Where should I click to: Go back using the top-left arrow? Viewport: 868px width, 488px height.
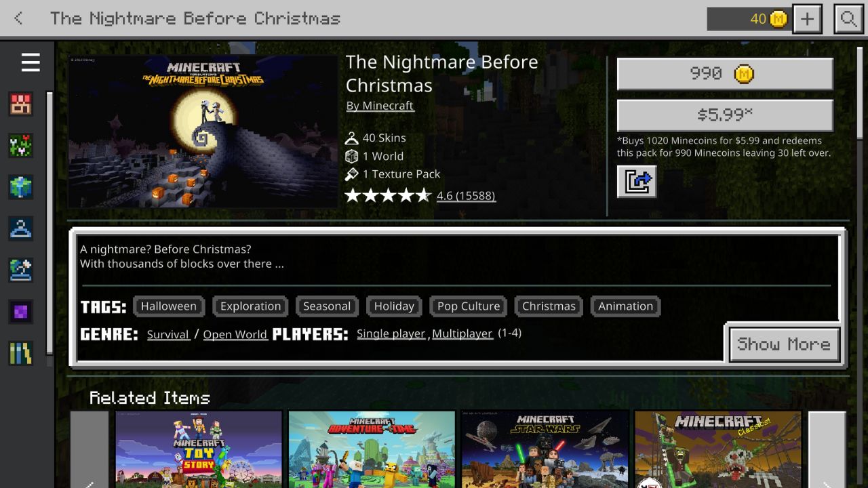point(18,18)
